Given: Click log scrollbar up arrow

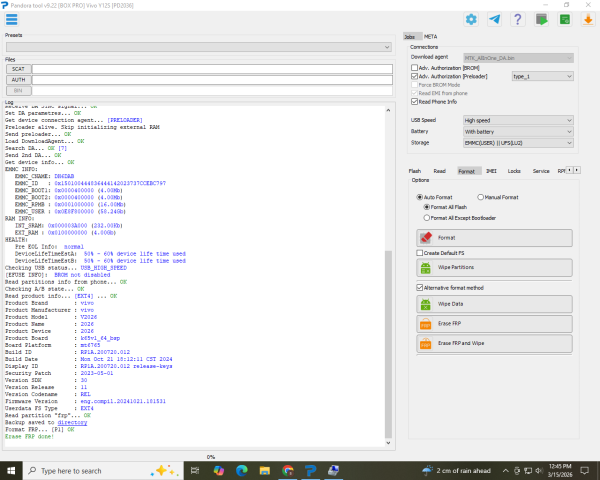Looking at the screenshot, I should [388, 110].
